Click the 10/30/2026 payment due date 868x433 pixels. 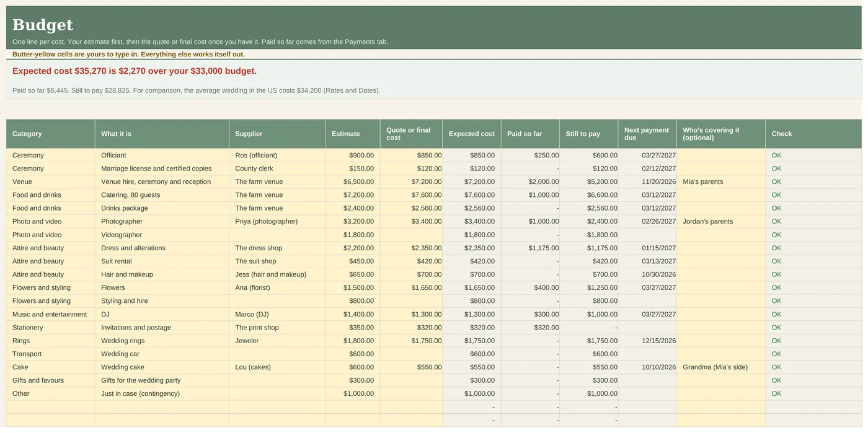click(647, 274)
